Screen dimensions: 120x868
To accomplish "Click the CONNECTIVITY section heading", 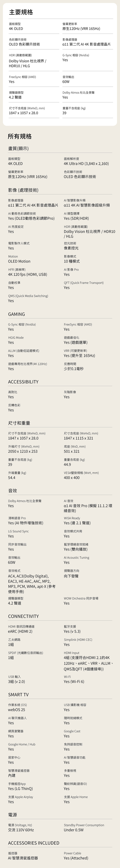I will tap(23, 616).
